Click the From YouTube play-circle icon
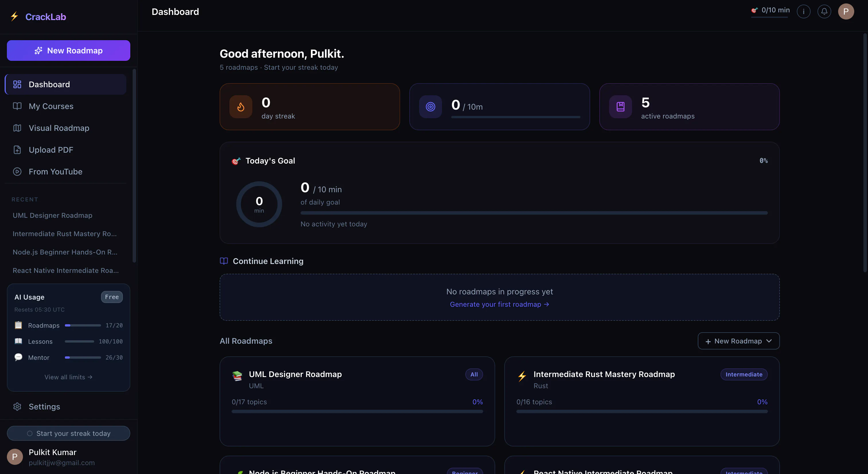The image size is (868, 474). 17,172
